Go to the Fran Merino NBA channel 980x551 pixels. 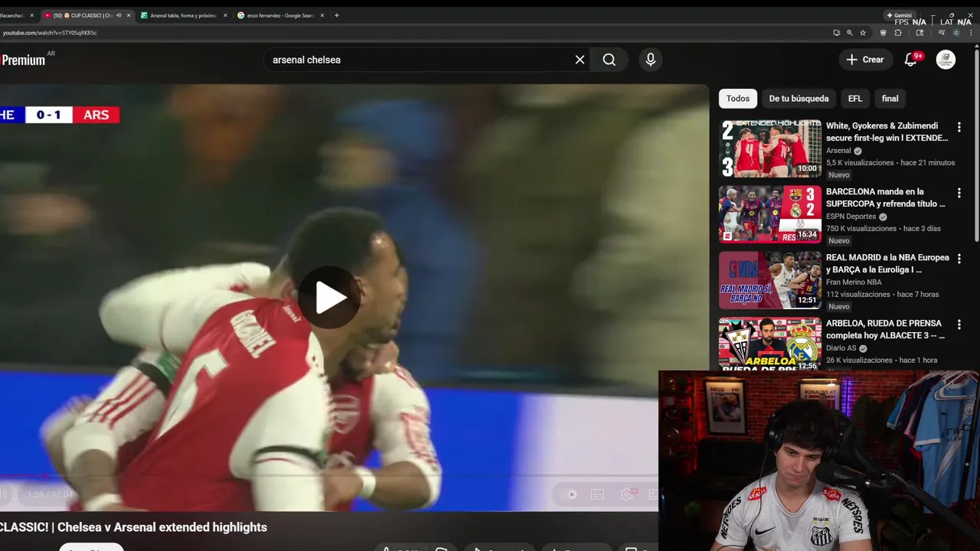[854, 282]
